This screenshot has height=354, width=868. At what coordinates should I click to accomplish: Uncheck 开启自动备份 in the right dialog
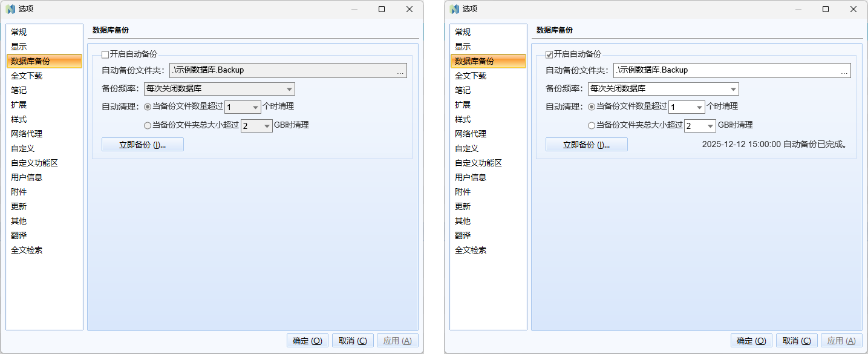click(550, 54)
